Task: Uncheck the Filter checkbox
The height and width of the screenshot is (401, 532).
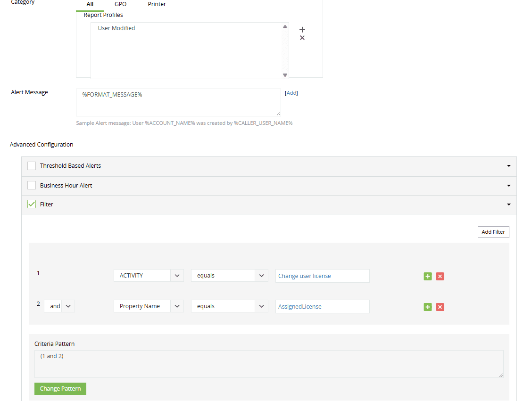Action: (32, 205)
